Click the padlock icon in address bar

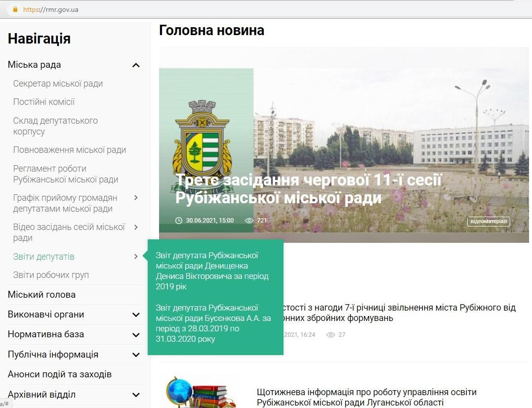coord(15,9)
